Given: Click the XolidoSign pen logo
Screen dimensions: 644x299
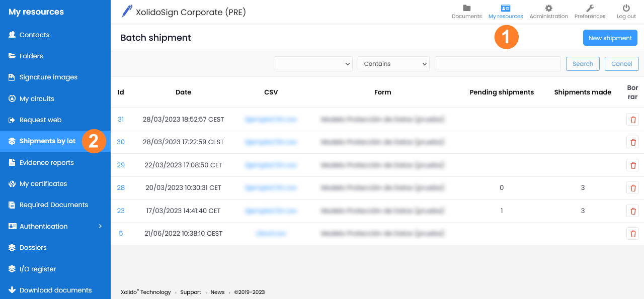Looking at the screenshot, I should tap(127, 11).
